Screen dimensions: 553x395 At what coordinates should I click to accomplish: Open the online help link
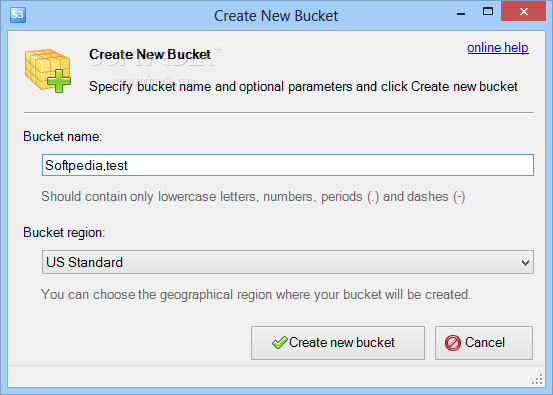pyautogui.click(x=498, y=48)
